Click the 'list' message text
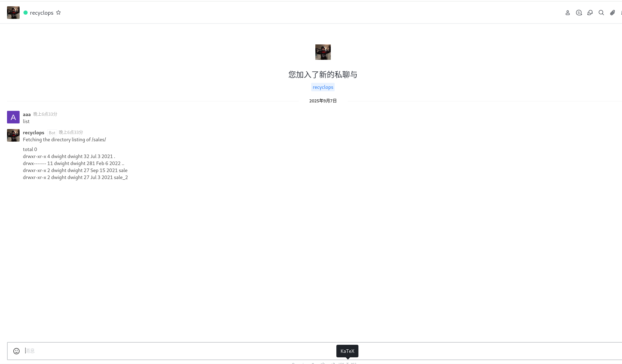 26,121
